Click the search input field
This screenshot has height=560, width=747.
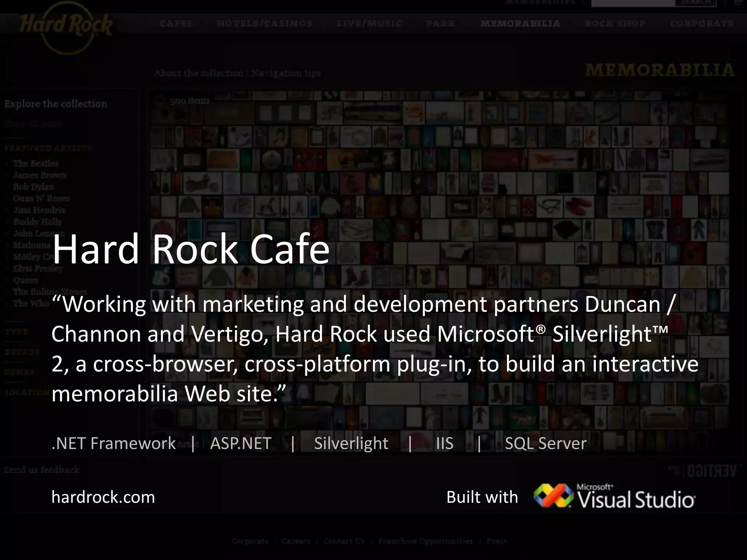click(633, 3)
